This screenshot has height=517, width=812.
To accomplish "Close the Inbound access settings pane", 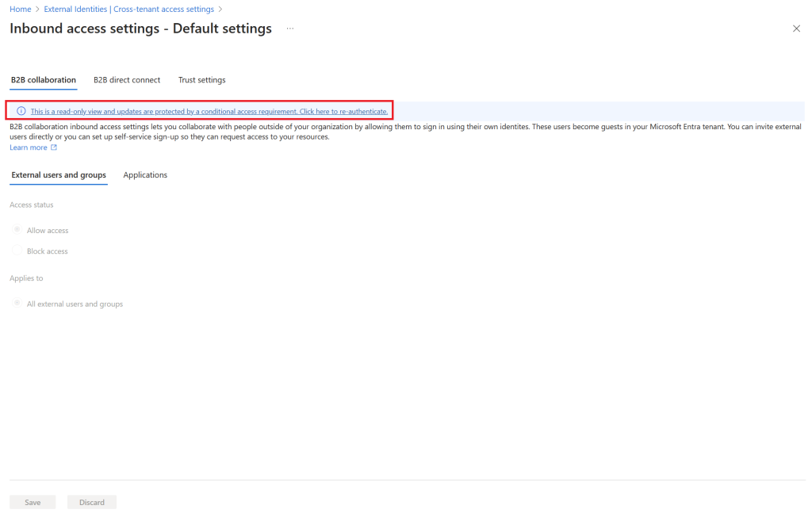I will point(796,29).
